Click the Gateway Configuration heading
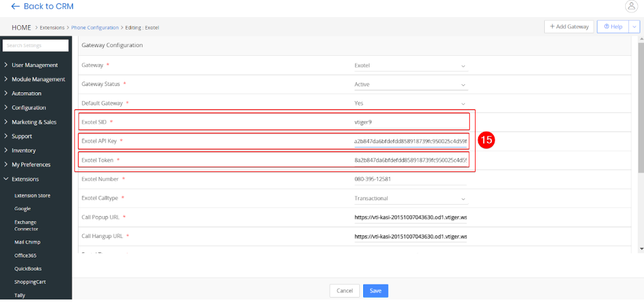644x302 pixels. click(112, 45)
